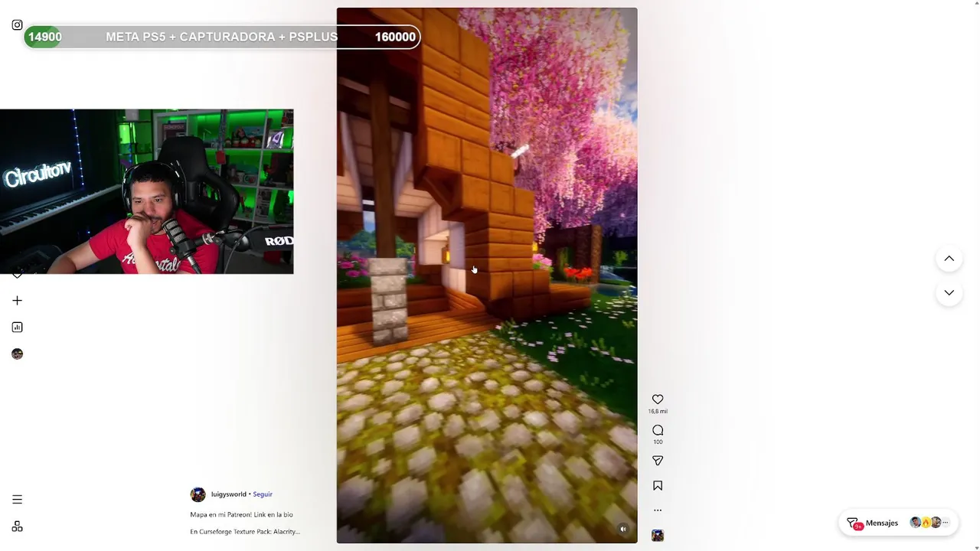Expand the caption 'En Curseforge Texture Pack: Alacrity...'
Screen dimensions: 980x551
click(x=245, y=531)
